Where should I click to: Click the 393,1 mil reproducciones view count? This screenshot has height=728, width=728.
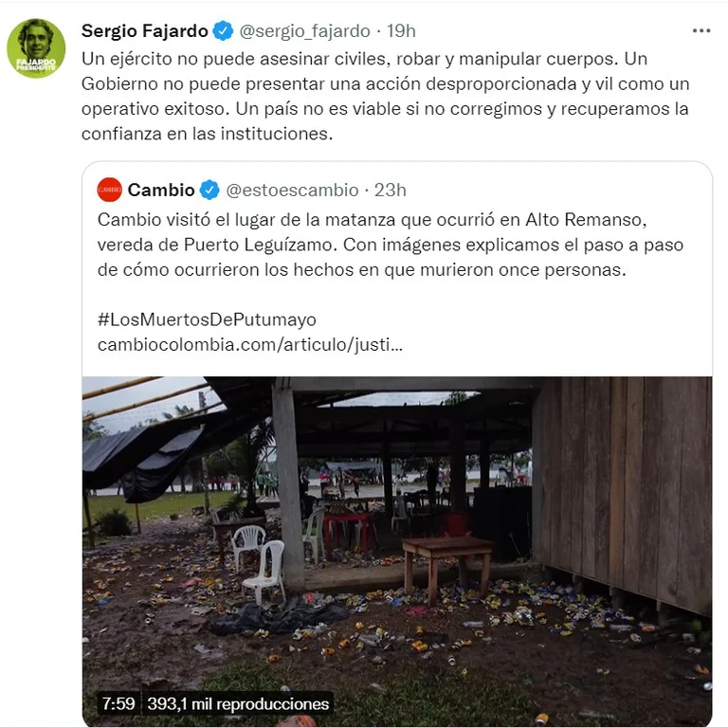(238, 704)
